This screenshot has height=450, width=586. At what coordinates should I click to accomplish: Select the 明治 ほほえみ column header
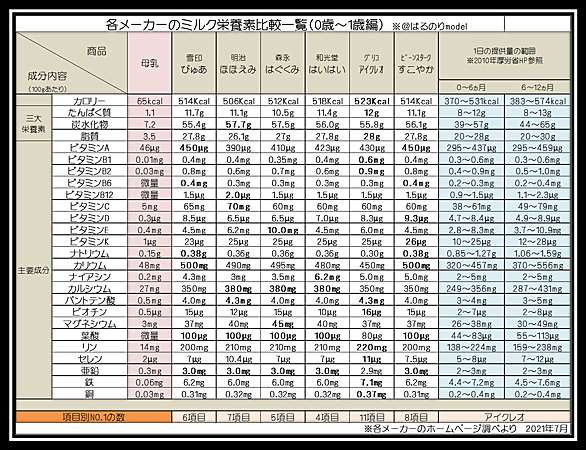238,63
